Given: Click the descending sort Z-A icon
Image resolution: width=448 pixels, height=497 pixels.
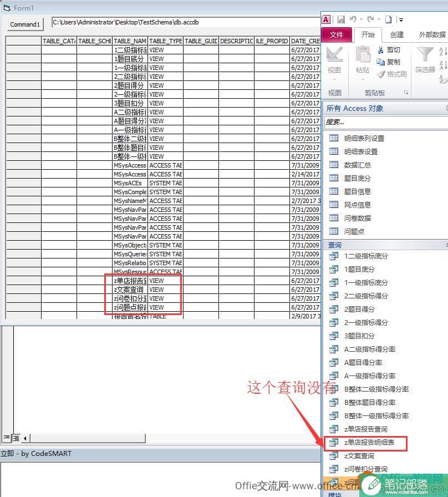Looking at the screenshot, I should (x=442, y=65).
